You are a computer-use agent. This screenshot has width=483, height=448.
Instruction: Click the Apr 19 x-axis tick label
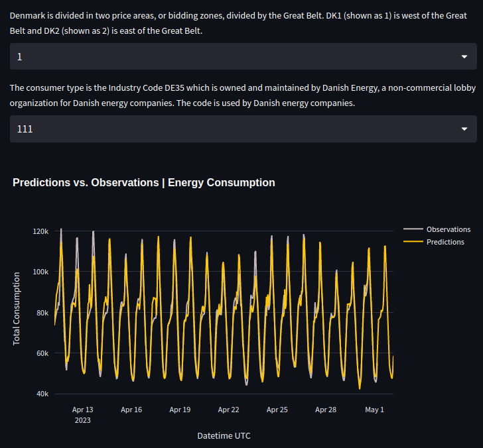point(180,410)
